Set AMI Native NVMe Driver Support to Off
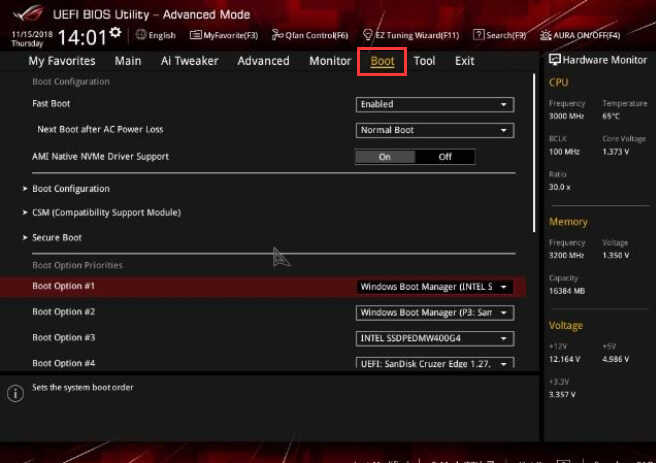Screen dimensions: 656x463 coord(445,157)
